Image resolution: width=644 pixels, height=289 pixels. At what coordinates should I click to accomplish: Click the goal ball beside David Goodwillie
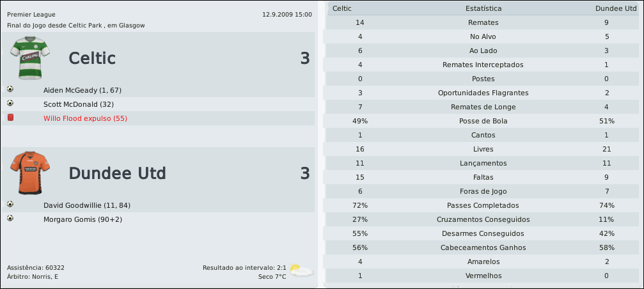(10, 205)
